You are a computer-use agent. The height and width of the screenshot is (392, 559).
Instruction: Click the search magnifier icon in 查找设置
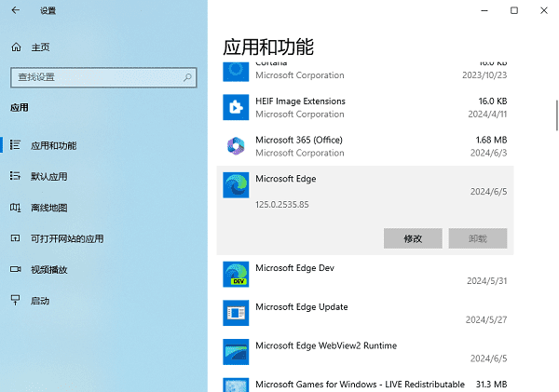click(x=187, y=77)
